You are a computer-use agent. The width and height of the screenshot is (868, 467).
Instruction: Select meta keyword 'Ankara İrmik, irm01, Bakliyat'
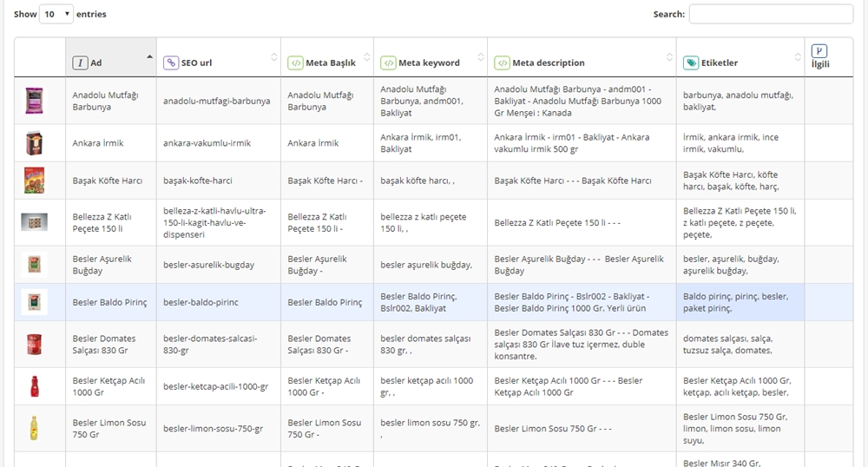tap(431, 142)
